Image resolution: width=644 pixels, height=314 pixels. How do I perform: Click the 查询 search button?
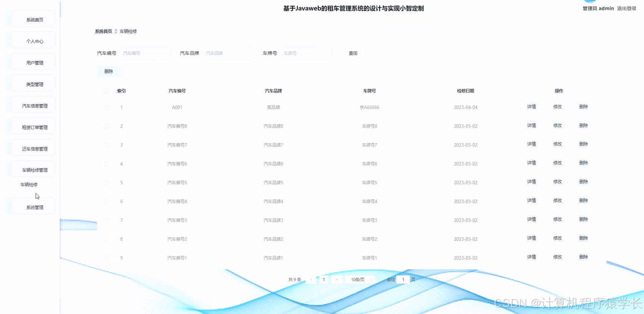click(x=353, y=53)
